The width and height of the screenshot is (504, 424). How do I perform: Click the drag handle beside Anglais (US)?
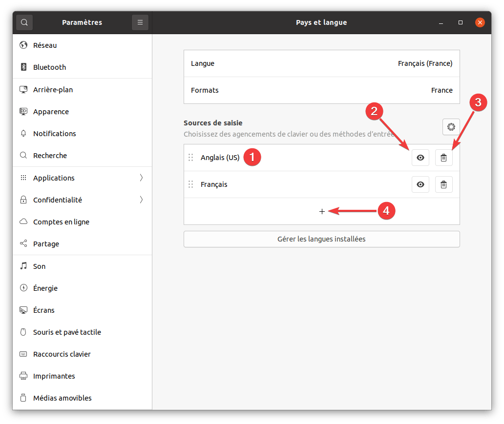click(191, 158)
